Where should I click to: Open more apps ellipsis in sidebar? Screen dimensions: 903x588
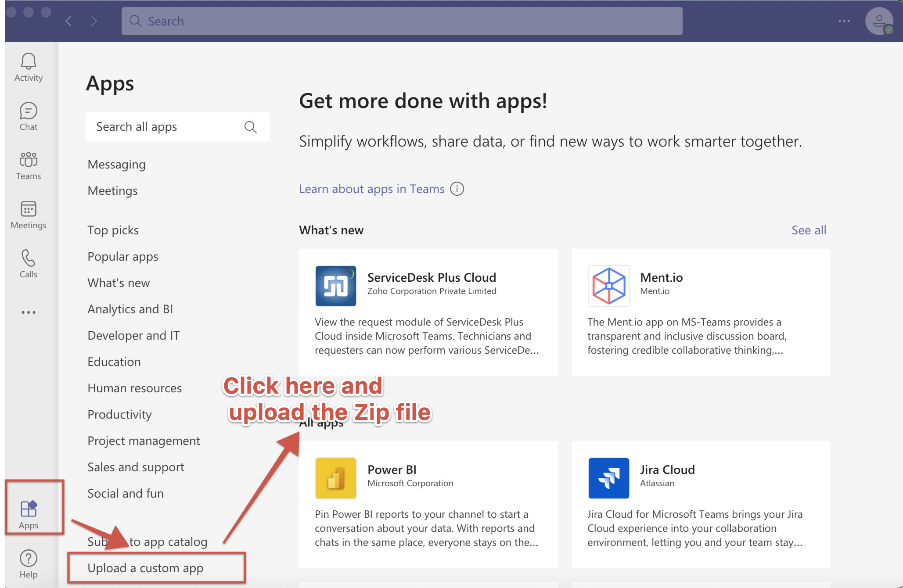point(29,312)
